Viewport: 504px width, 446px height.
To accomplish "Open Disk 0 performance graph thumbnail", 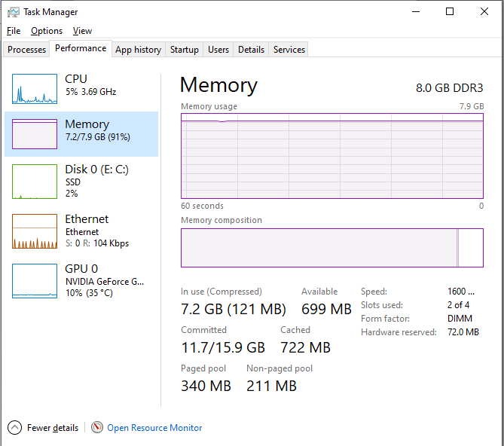I will (35, 182).
